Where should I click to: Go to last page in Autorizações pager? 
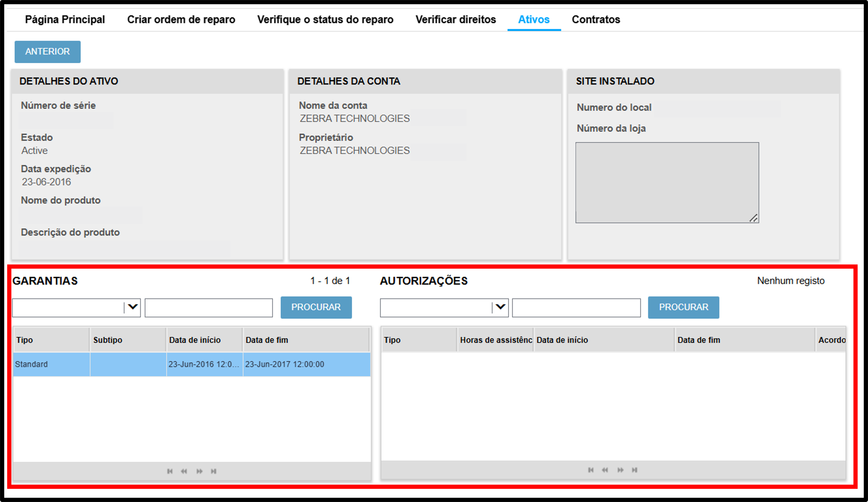tap(634, 470)
